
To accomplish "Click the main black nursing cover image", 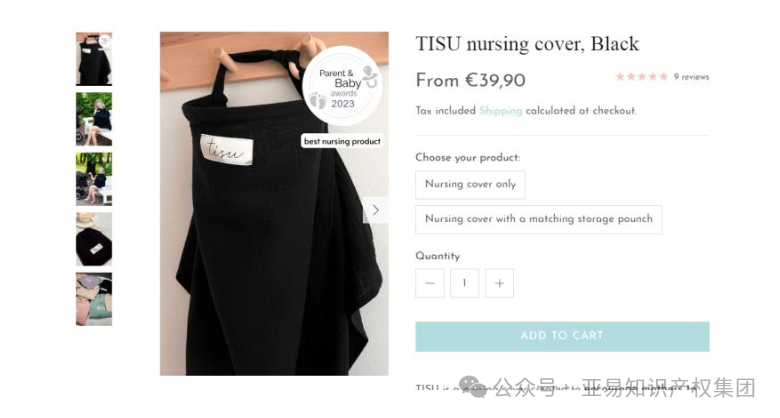I will (x=274, y=204).
